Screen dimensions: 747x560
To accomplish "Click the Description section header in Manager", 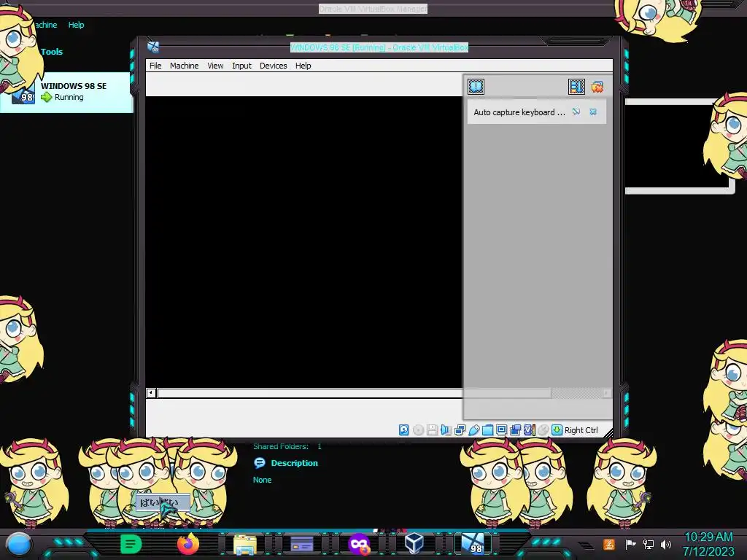I will [x=294, y=463].
